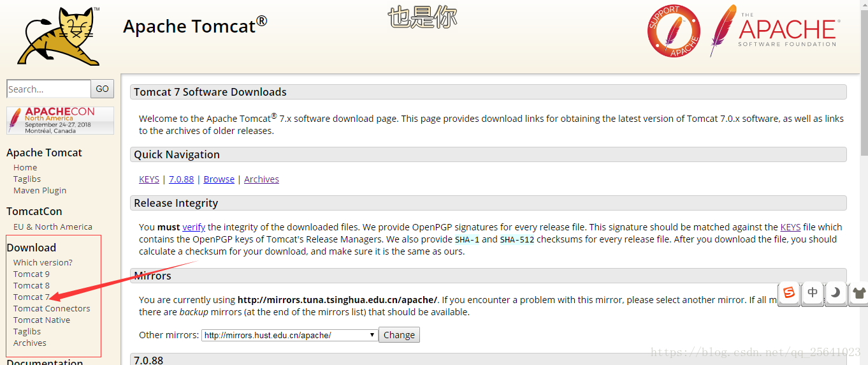Screen dimensions: 868x365
Task: Click the Mirrors heading
Action: (x=152, y=276)
